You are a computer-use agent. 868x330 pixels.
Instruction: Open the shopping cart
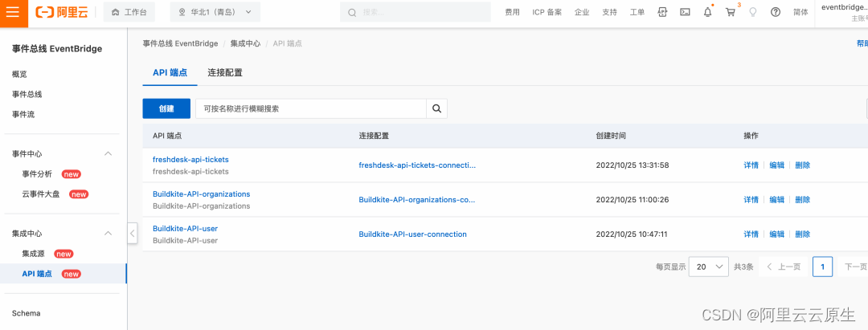point(731,12)
